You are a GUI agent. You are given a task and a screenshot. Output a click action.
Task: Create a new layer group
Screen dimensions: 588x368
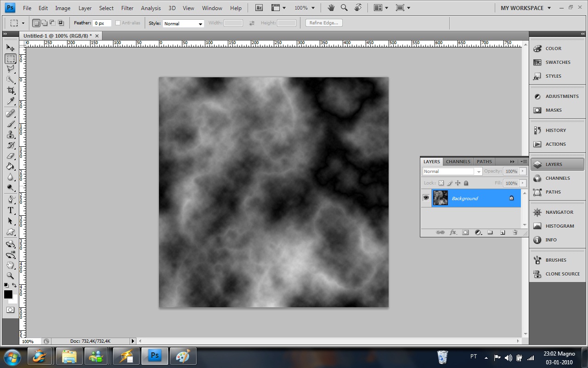490,232
